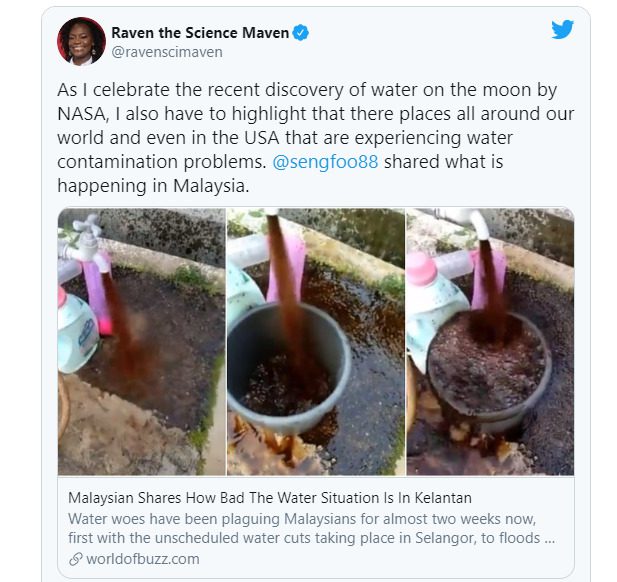Viewport: 617px width, 582px height.
Task: Click the blue verified badge icon
Action: point(300,33)
